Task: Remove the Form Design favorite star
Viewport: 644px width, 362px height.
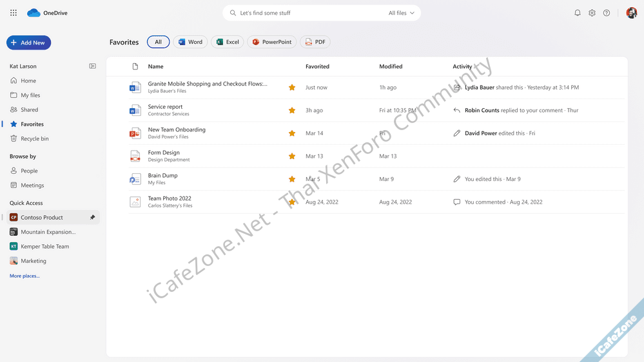Action: tap(292, 157)
